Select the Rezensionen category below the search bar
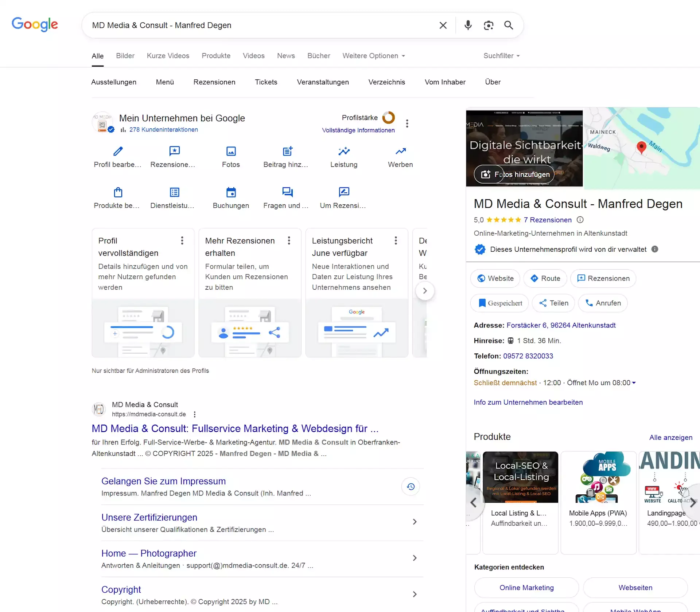The width and height of the screenshot is (700, 612). (214, 82)
